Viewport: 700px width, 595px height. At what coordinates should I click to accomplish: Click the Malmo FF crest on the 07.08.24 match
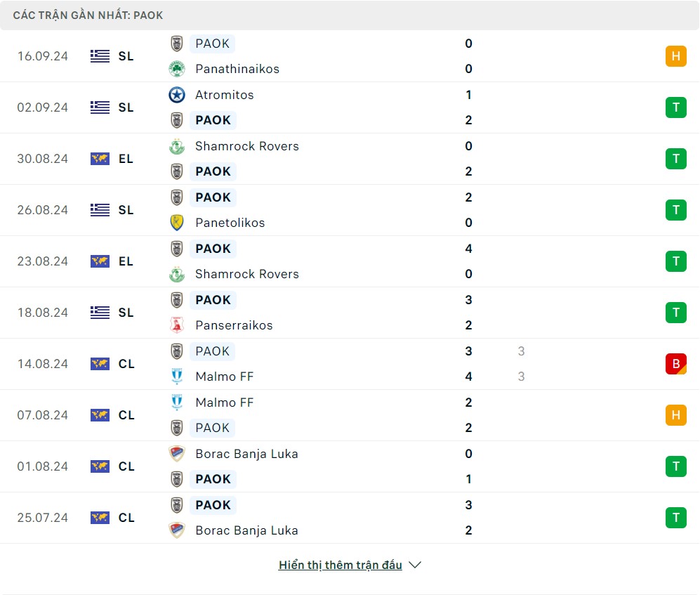coord(176,403)
